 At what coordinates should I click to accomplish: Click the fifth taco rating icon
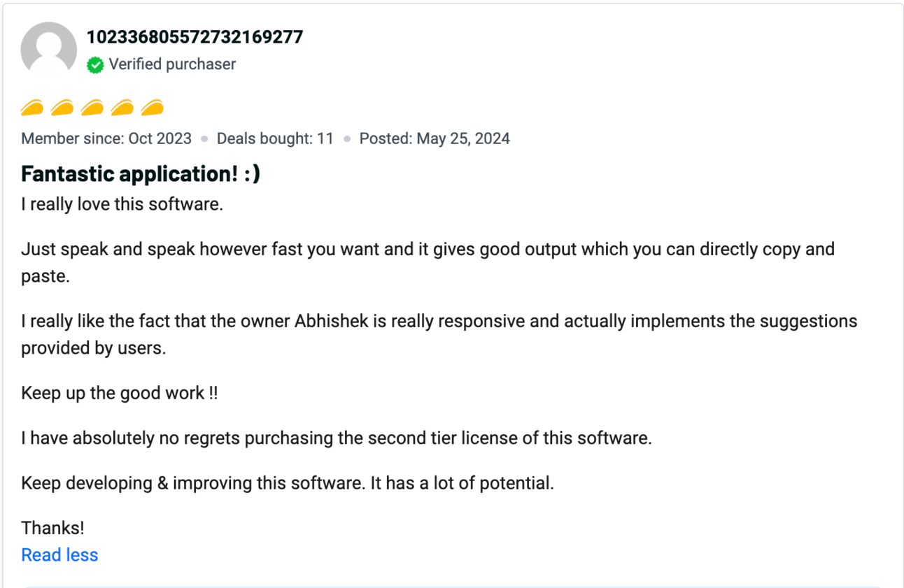(x=153, y=107)
